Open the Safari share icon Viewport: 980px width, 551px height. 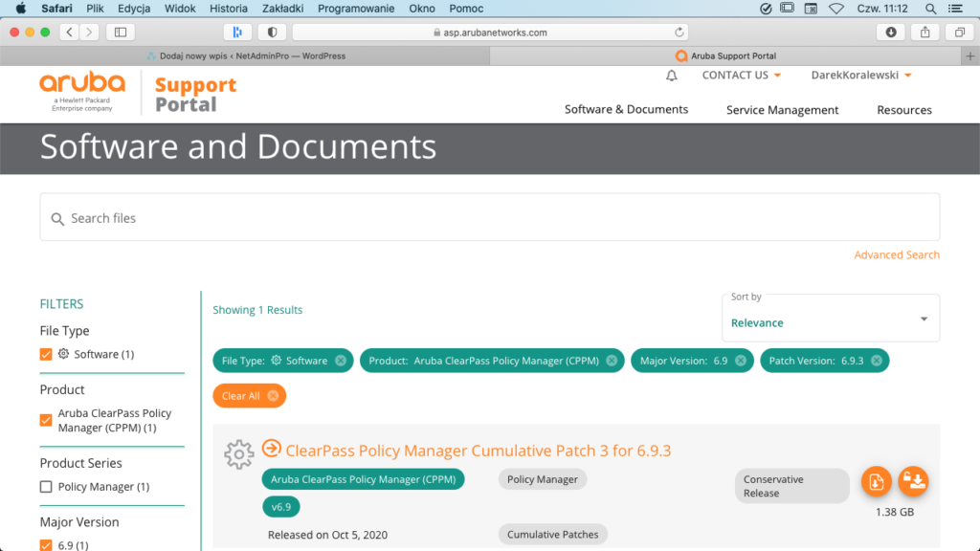(924, 32)
